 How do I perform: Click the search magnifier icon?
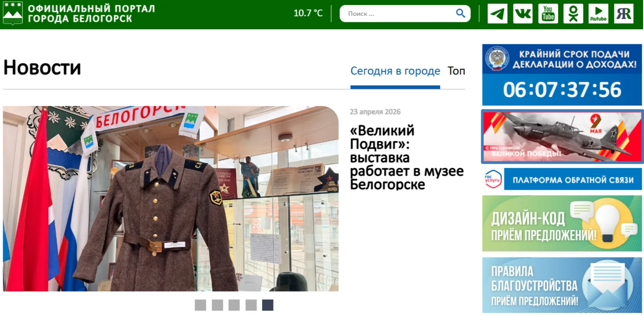[x=461, y=13]
